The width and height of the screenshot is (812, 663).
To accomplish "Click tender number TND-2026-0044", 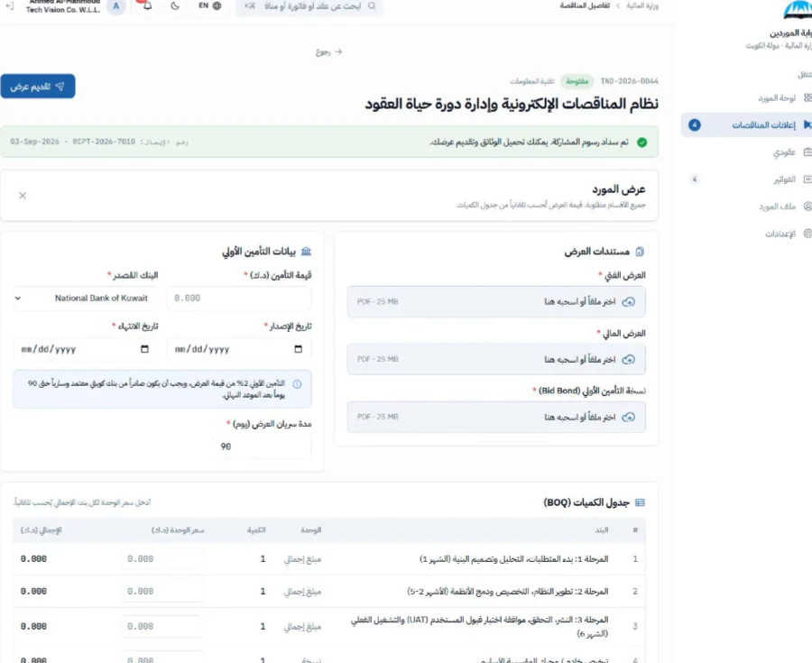I will pyautogui.click(x=629, y=81).
